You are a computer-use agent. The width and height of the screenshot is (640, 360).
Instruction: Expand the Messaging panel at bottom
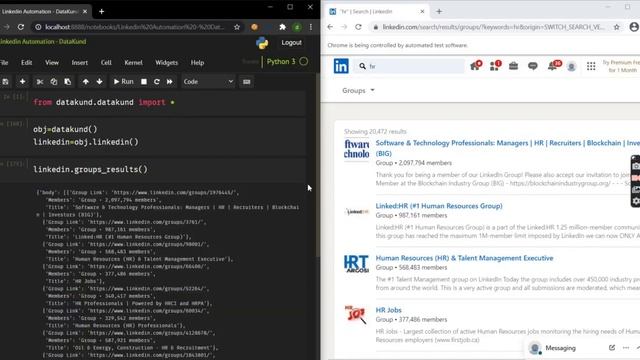click(x=560, y=348)
